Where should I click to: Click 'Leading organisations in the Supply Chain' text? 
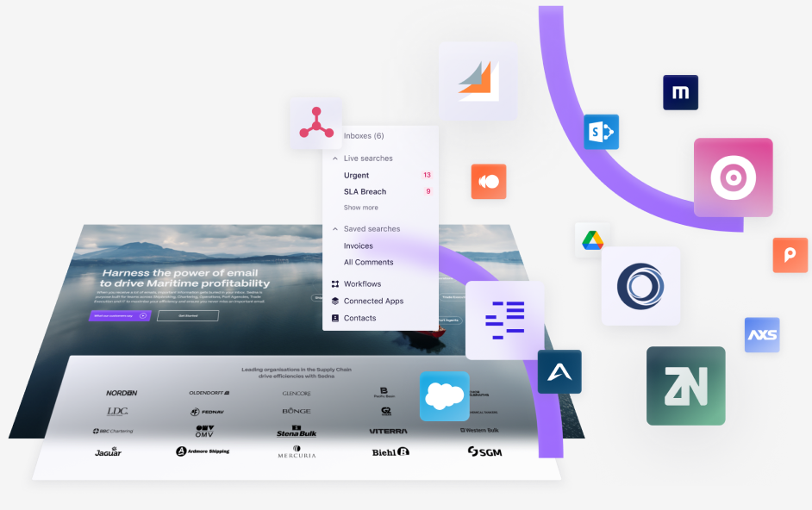pyautogui.click(x=297, y=370)
